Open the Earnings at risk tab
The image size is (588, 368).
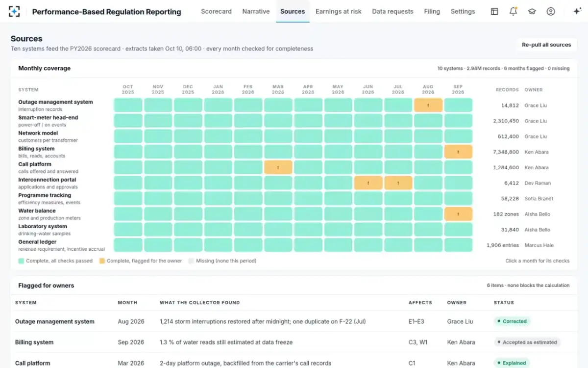click(x=339, y=11)
